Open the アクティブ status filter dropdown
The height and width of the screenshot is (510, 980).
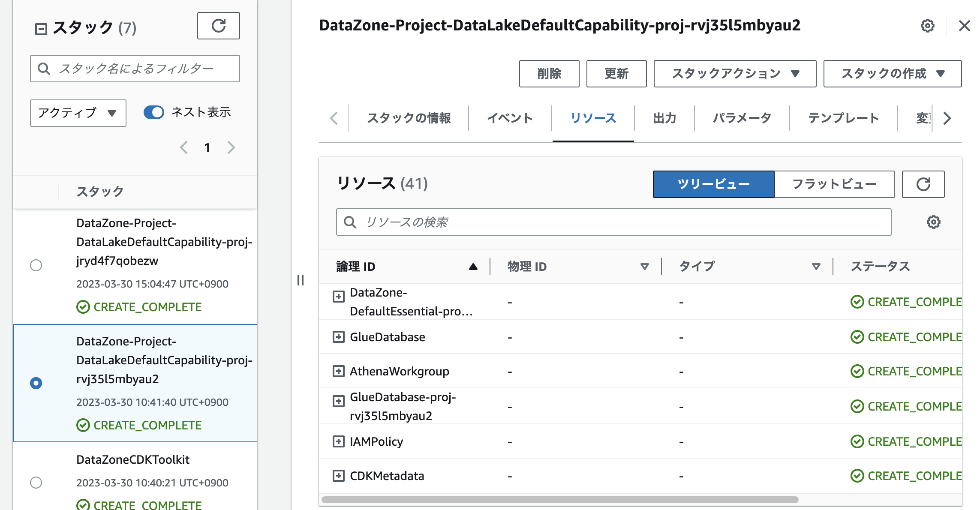(x=78, y=113)
